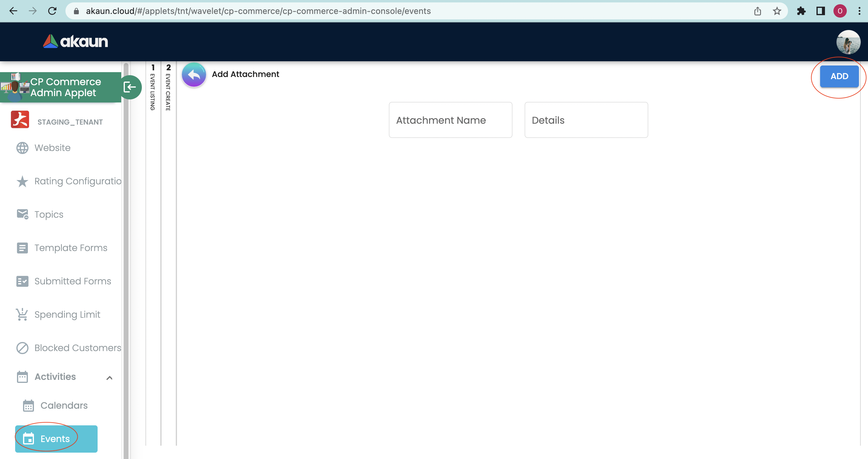Screen dimensions: 868x459
Task: Click the Website globe icon
Action: pyautogui.click(x=22, y=148)
